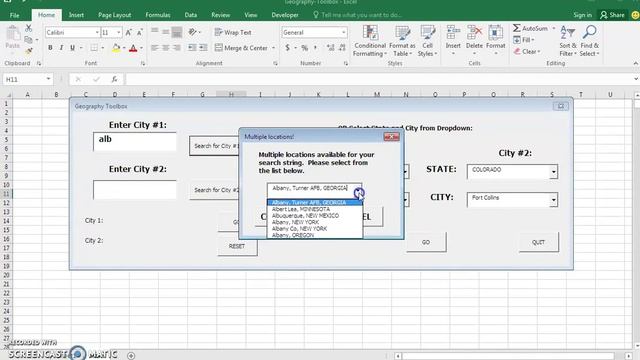Increase font size with the large A icon

point(129,32)
